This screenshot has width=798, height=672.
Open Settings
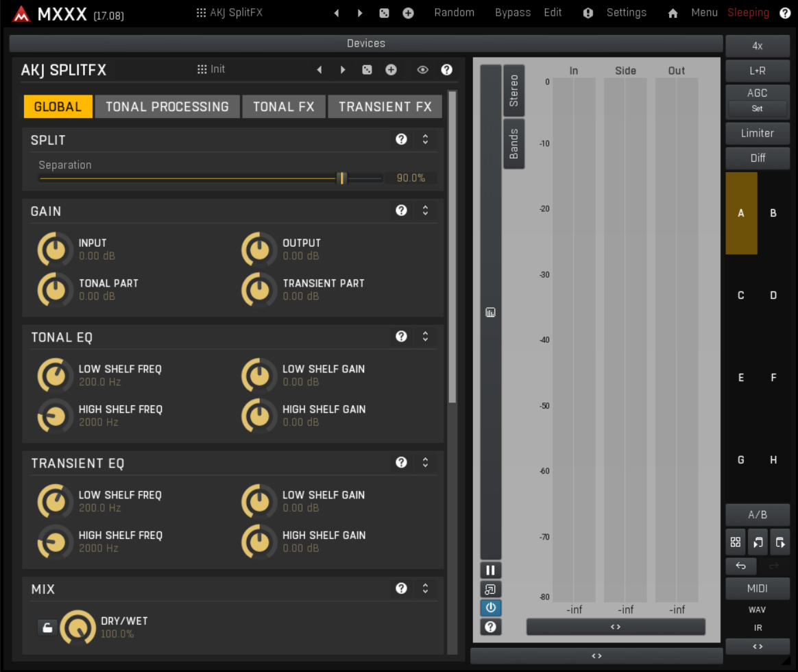point(626,13)
